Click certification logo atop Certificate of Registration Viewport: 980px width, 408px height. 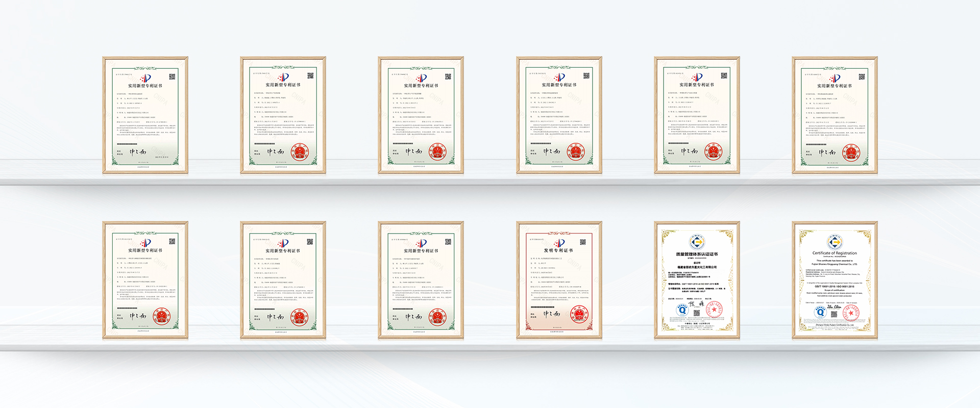[x=835, y=242]
